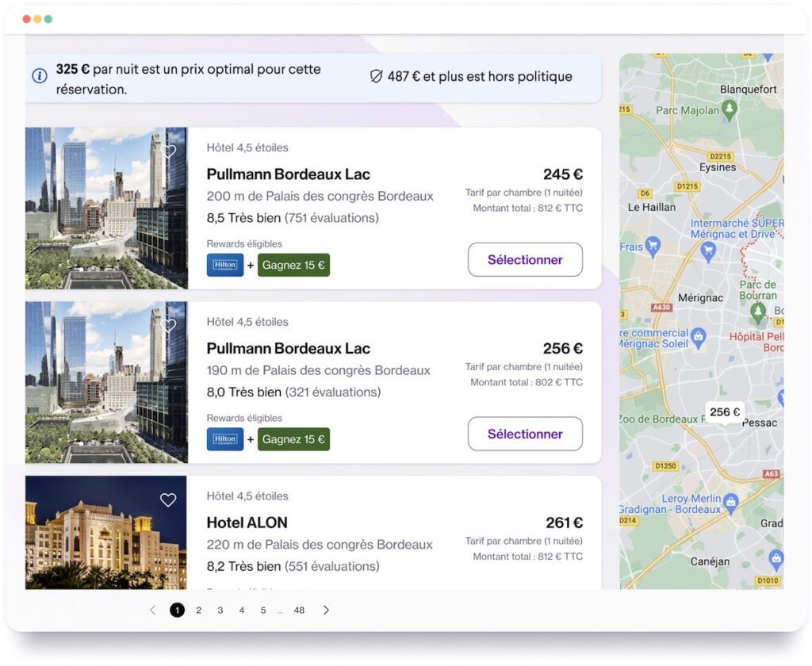Open page 2 of the hotel results
The width and height of the screenshot is (812, 666).
(x=198, y=610)
